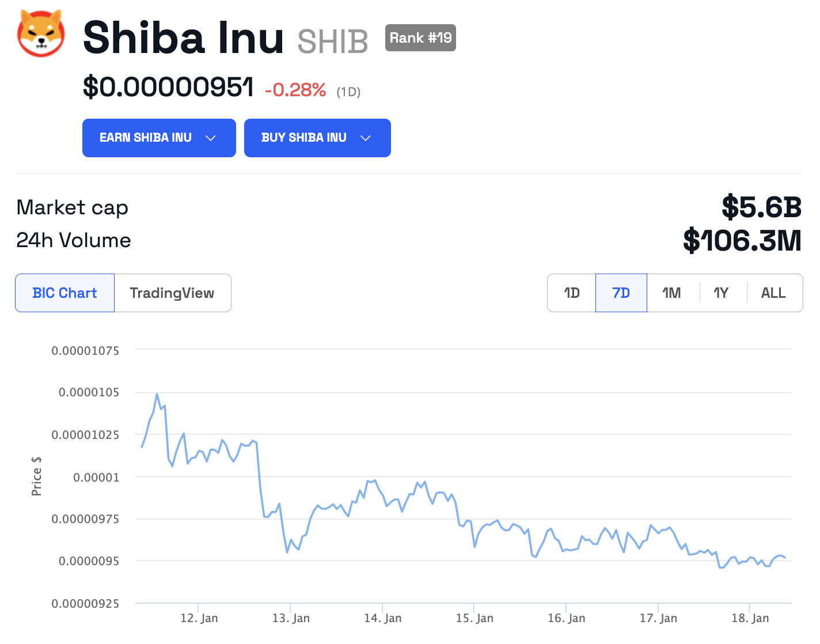This screenshot has height=644, width=820.
Task: Click the $106.3M 24h volume value
Action: point(742,241)
